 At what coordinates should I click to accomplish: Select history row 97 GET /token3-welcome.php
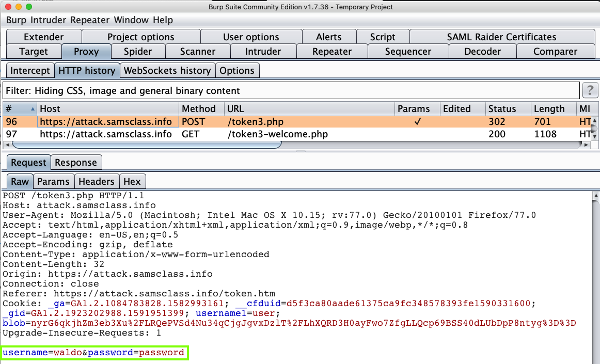[297, 134]
